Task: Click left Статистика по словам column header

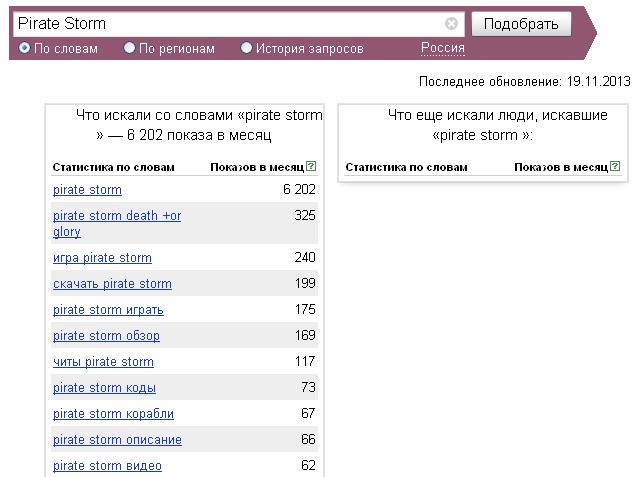Action: (x=113, y=167)
